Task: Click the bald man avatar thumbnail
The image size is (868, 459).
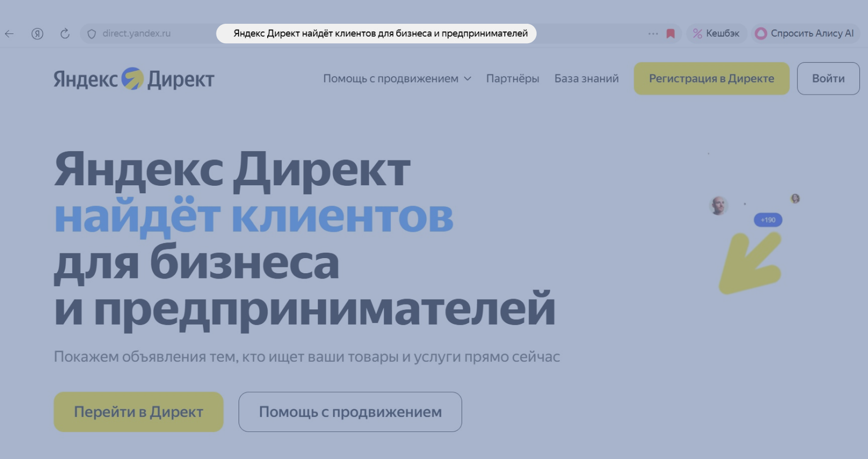Action: (x=718, y=206)
